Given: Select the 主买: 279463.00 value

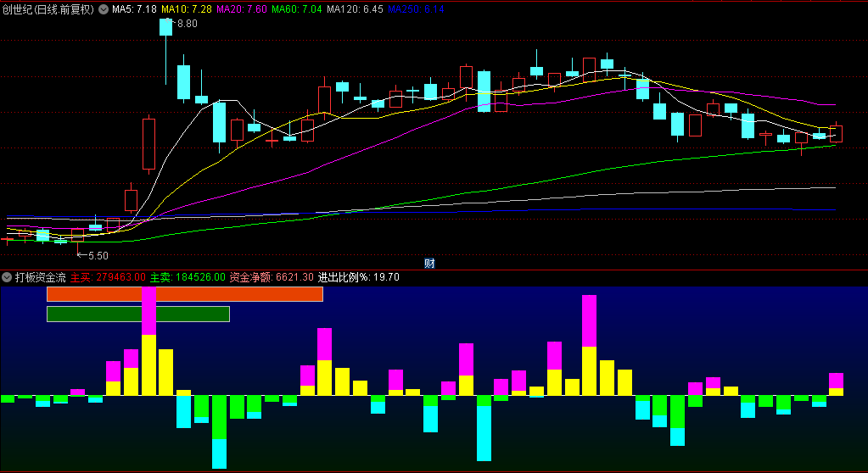Looking at the screenshot, I should (108, 277).
